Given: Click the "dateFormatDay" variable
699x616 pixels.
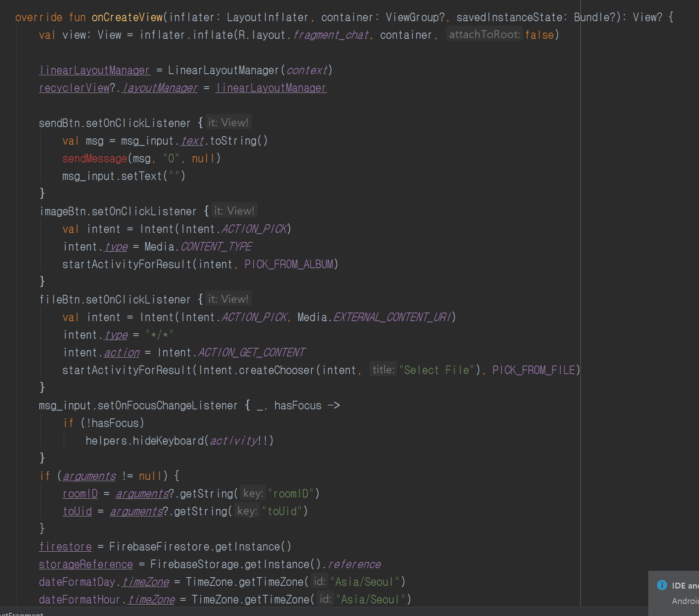Looking at the screenshot, I should coord(77,582).
